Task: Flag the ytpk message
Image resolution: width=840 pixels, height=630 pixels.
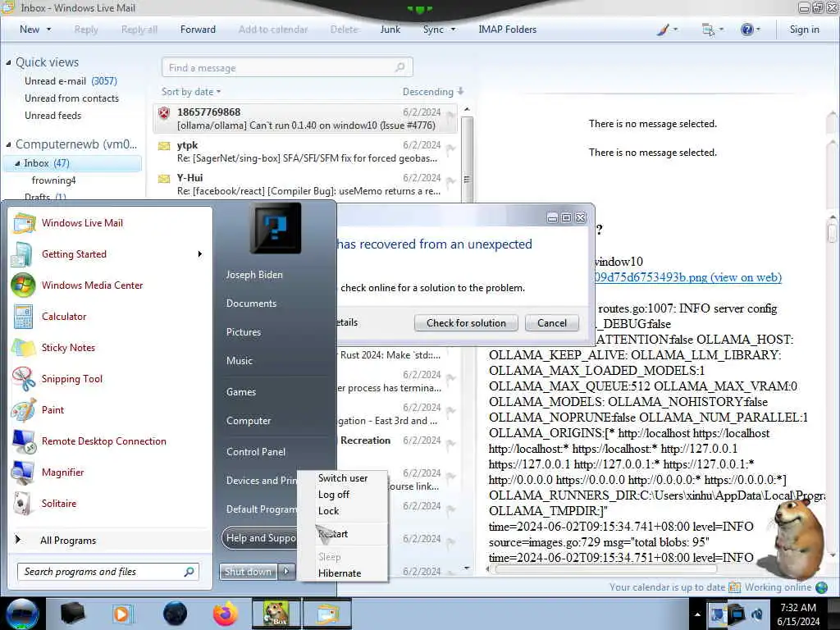Action: coord(450,151)
